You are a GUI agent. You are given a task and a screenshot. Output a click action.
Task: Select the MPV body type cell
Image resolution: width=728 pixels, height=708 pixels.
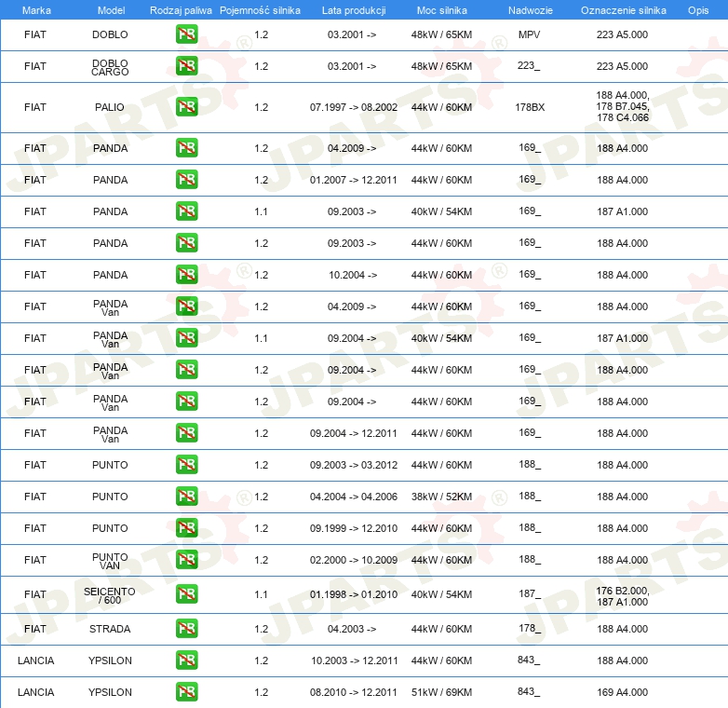[x=530, y=34]
